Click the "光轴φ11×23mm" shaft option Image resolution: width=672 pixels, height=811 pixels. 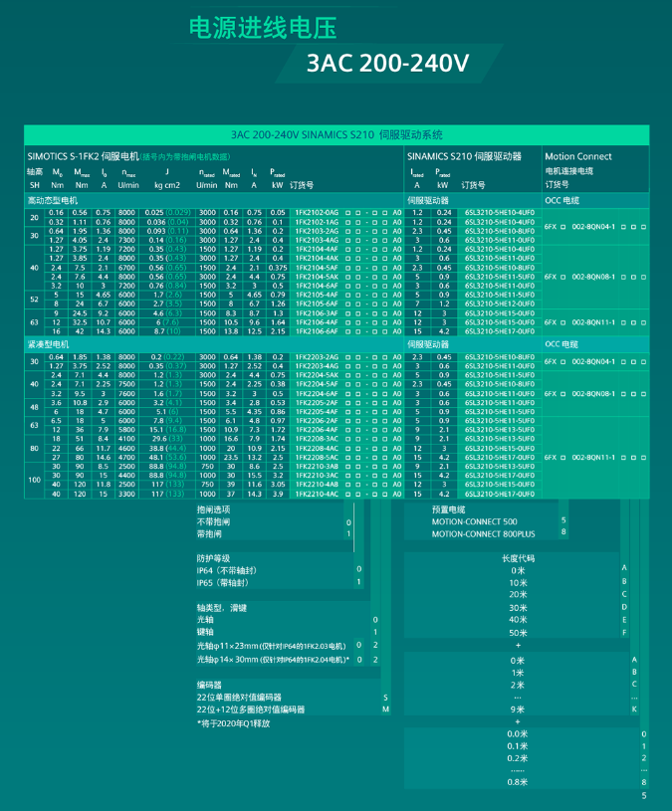point(271,646)
